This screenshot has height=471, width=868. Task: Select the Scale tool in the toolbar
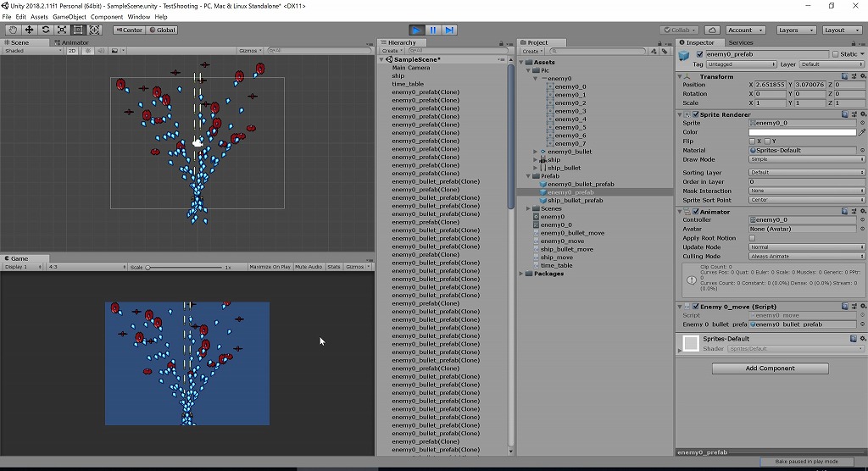[62, 30]
